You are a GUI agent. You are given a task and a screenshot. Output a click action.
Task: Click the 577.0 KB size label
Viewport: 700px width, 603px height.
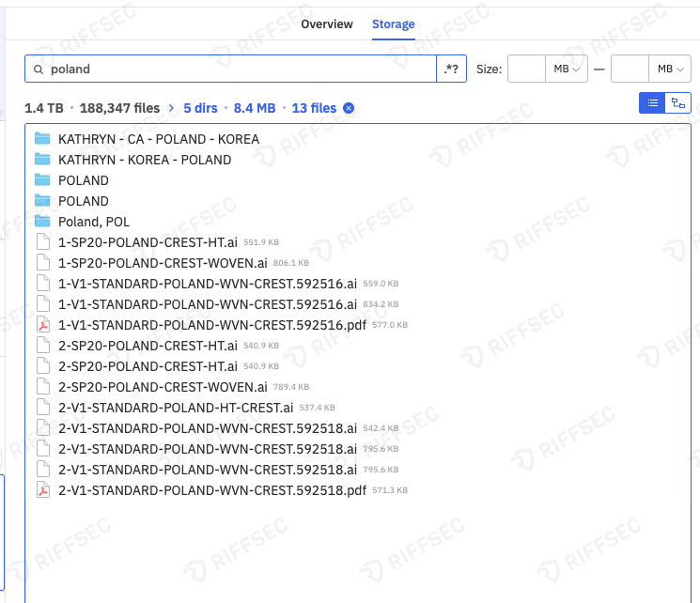coord(390,325)
